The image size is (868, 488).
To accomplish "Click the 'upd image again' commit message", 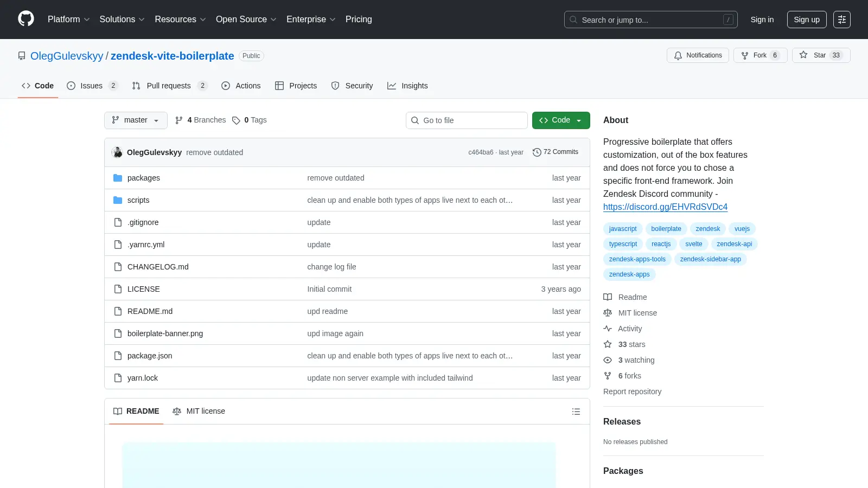I will click(x=335, y=333).
